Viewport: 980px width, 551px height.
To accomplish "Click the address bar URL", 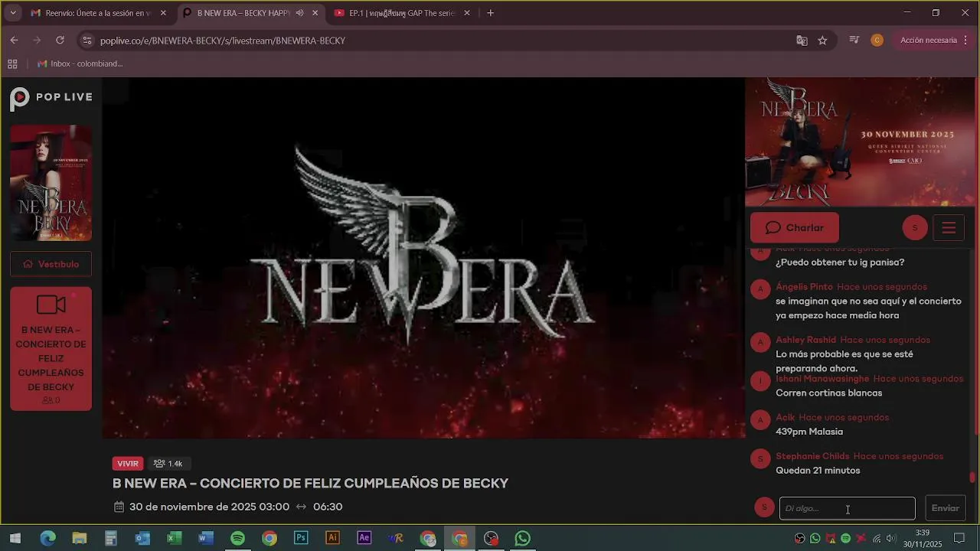I will click(x=223, y=41).
